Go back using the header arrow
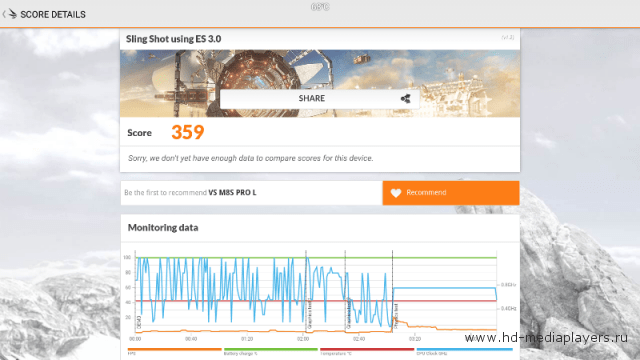 [4, 14]
